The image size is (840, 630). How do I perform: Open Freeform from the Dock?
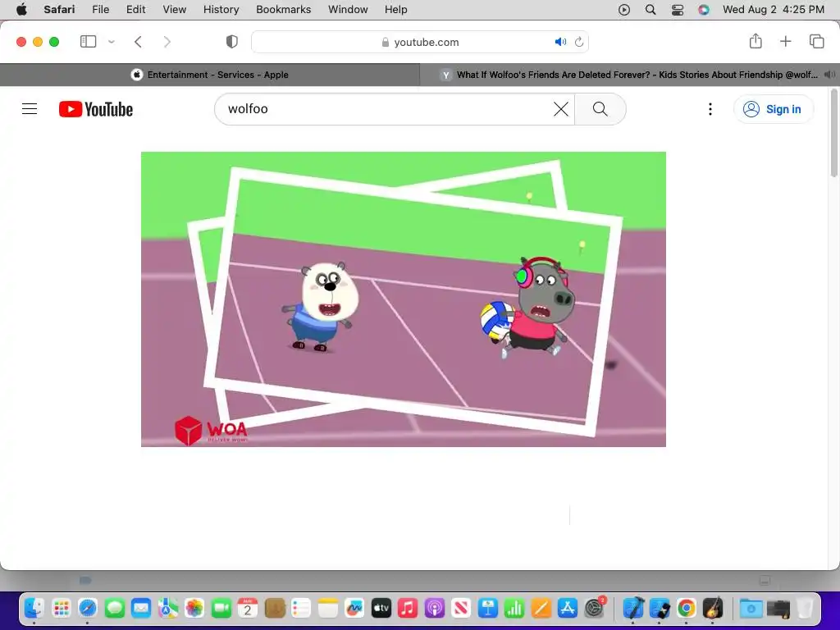tap(354, 609)
